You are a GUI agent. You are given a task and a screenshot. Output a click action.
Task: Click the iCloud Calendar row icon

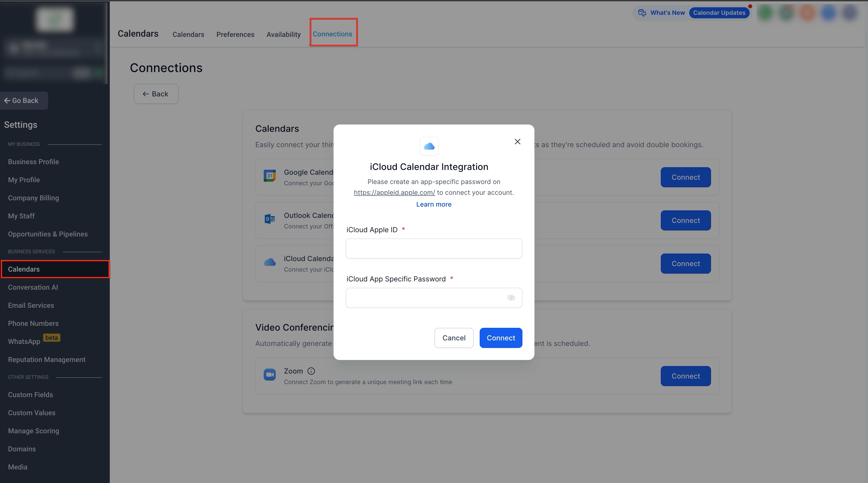tap(269, 262)
